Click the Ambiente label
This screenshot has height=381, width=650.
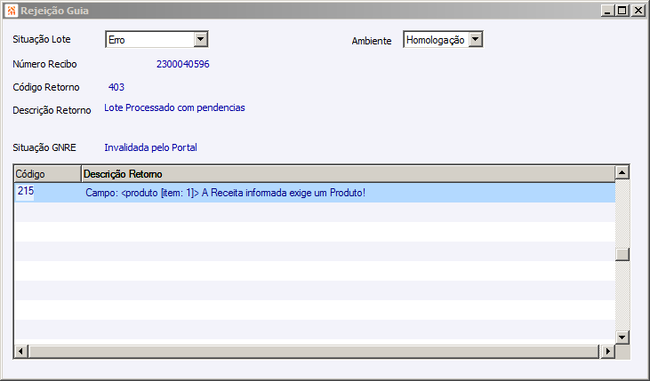[x=371, y=41]
